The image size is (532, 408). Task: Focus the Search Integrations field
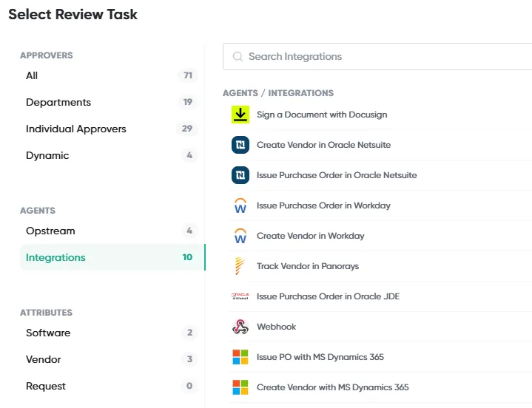click(x=377, y=57)
